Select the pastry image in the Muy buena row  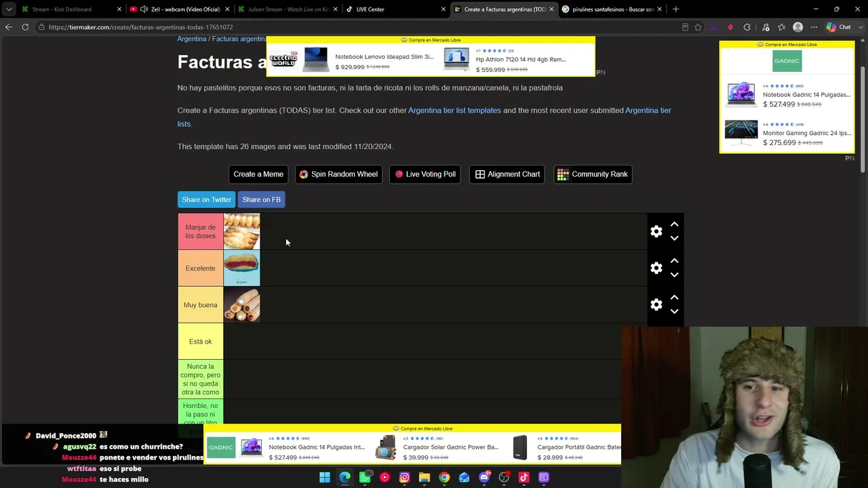pos(241,305)
